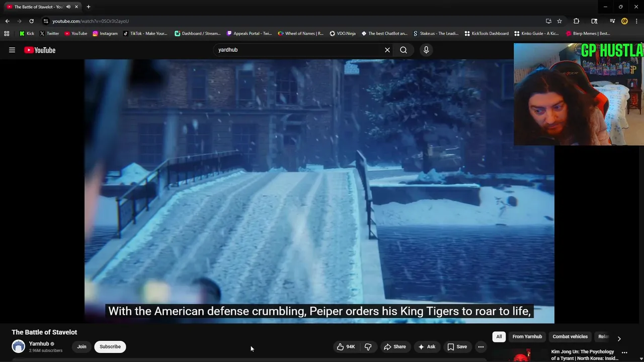The image size is (644, 362).
Task: Open Chrome three-dot menu
Action: [x=636, y=21]
